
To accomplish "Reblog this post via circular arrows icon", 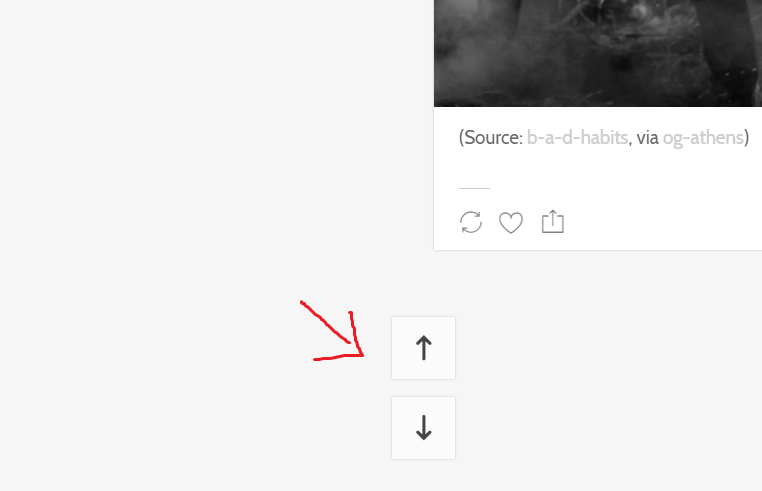I will click(x=471, y=222).
